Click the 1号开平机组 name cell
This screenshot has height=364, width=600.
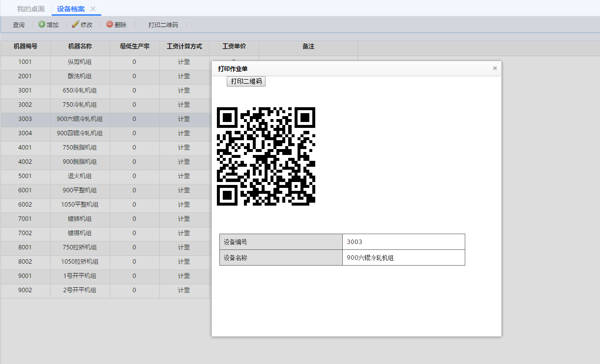pyautogui.click(x=80, y=276)
